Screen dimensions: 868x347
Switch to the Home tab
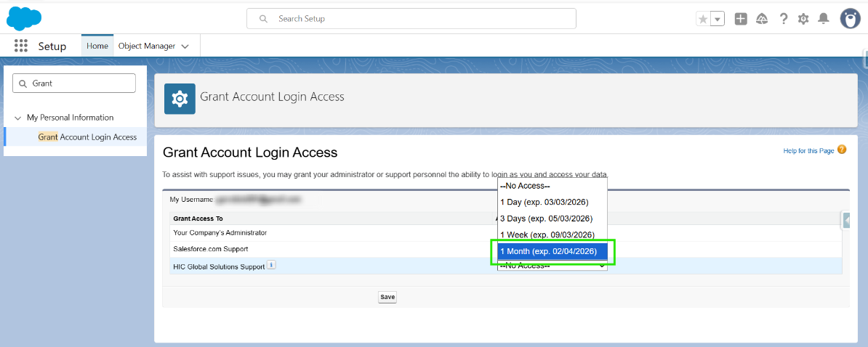coord(97,46)
